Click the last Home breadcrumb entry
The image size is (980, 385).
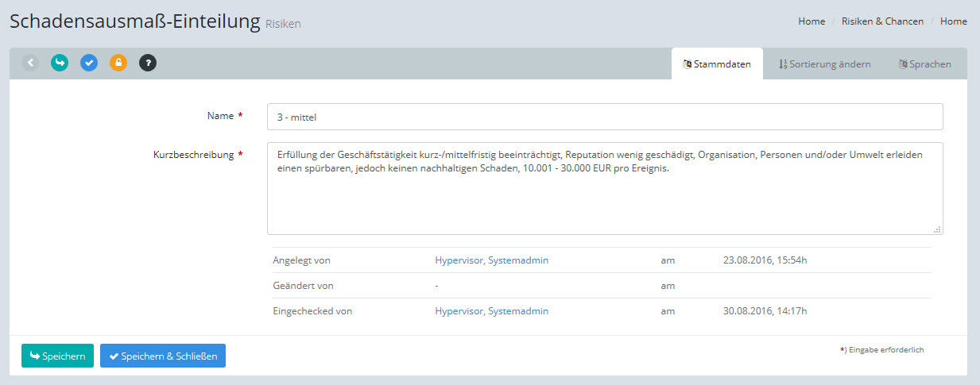click(953, 21)
